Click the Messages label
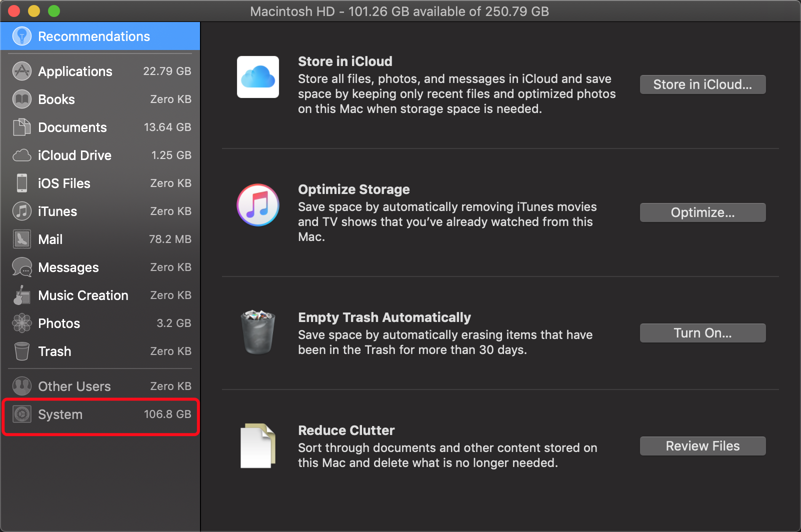 click(x=68, y=267)
